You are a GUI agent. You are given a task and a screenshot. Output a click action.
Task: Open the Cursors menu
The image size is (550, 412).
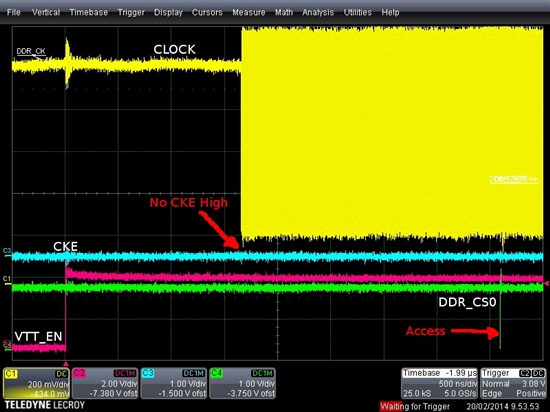pos(207,12)
